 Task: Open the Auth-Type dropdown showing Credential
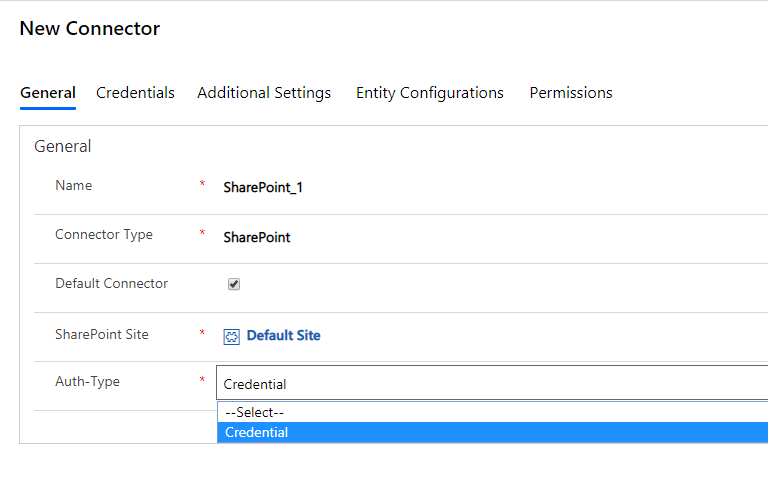[492, 383]
